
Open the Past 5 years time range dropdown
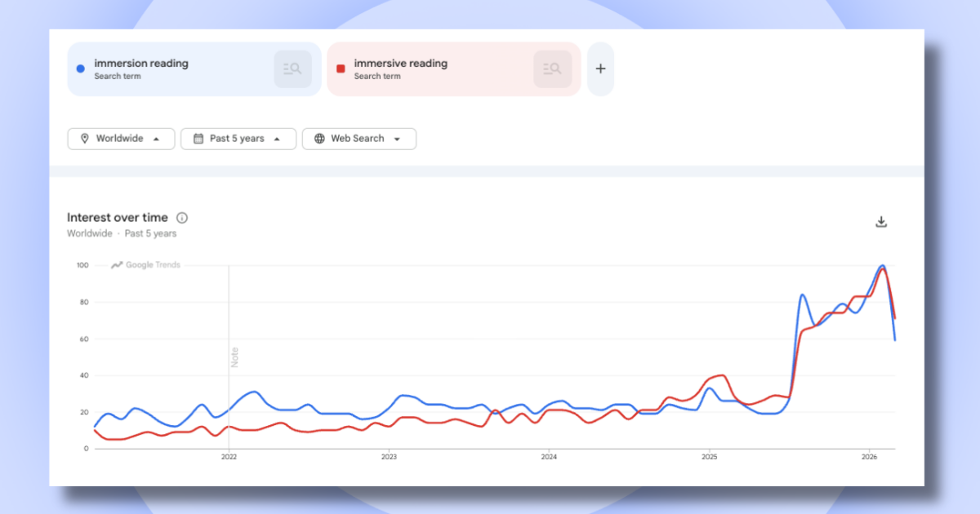pos(238,139)
